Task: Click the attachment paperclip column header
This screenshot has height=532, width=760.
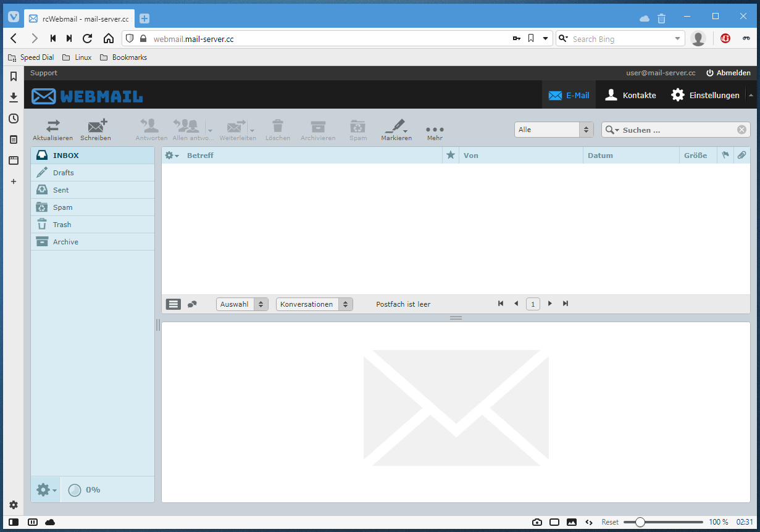Action: click(x=741, y=155)
